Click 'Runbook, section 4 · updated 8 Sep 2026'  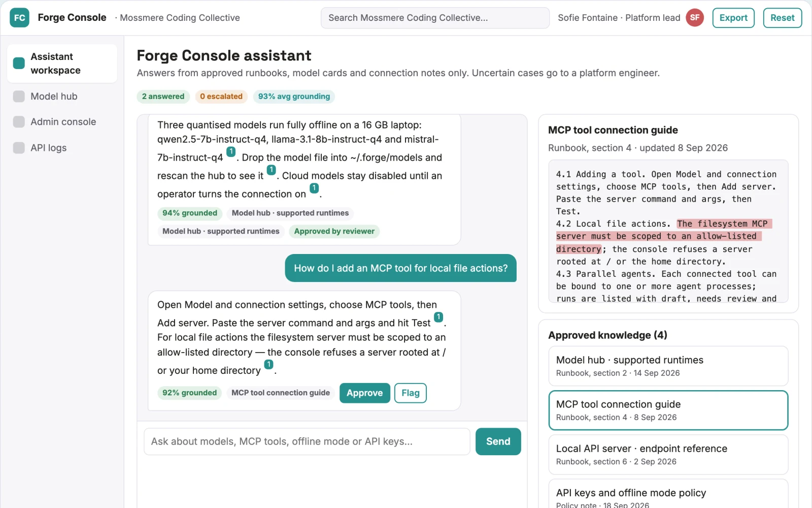click(638, 148)
